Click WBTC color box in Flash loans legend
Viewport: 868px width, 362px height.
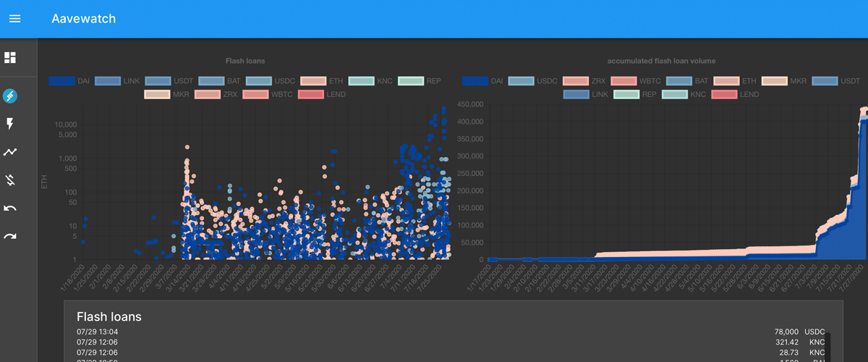(x=255, y=94)
